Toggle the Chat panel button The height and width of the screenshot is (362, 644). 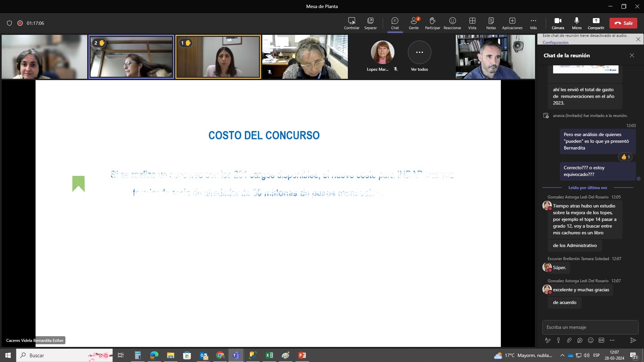coord(395,23)
